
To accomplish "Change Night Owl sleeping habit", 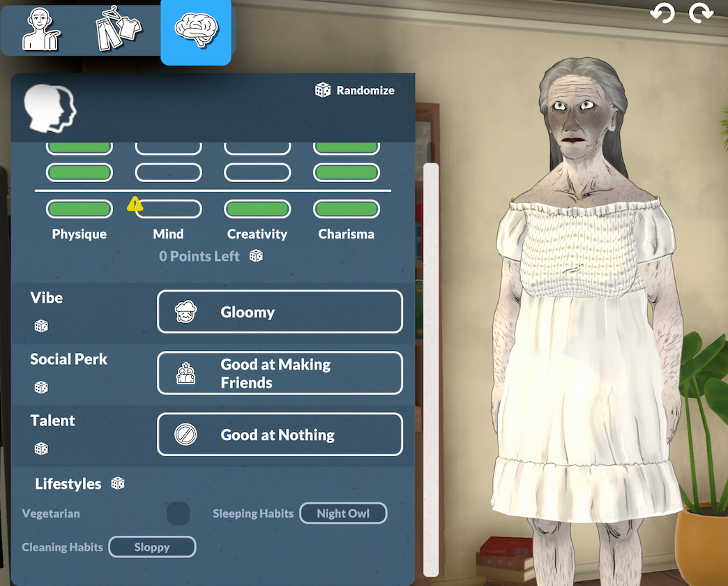I will tap(343, 513).
